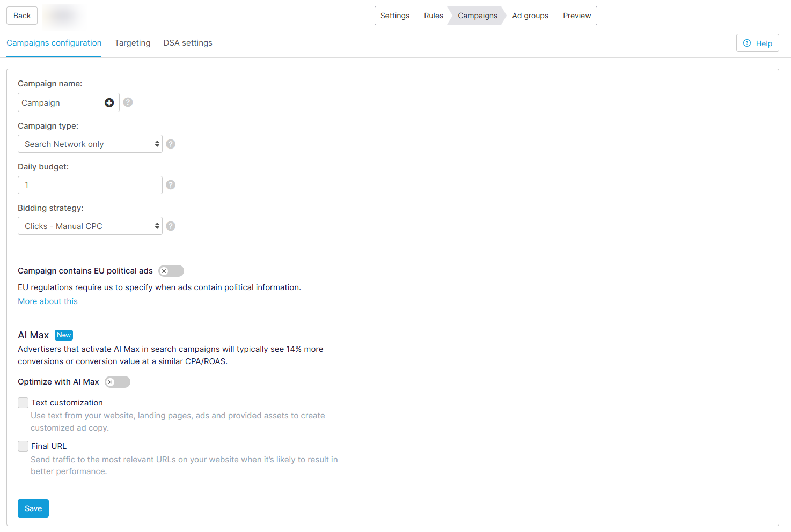
Task: Open the More about this link
Action: point(48,301)
